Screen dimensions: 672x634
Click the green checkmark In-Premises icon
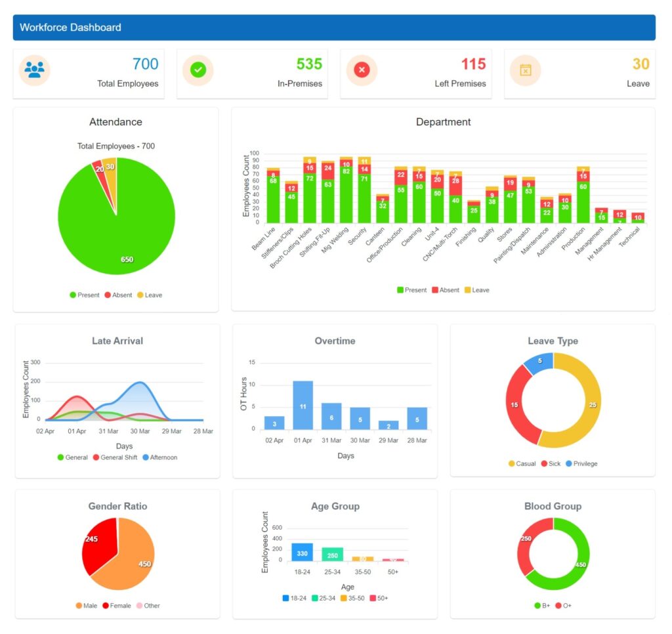(x=198, y=68)
